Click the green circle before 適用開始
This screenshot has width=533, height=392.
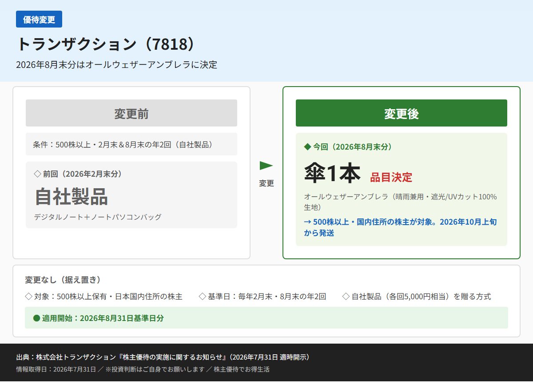click(37, 318)
